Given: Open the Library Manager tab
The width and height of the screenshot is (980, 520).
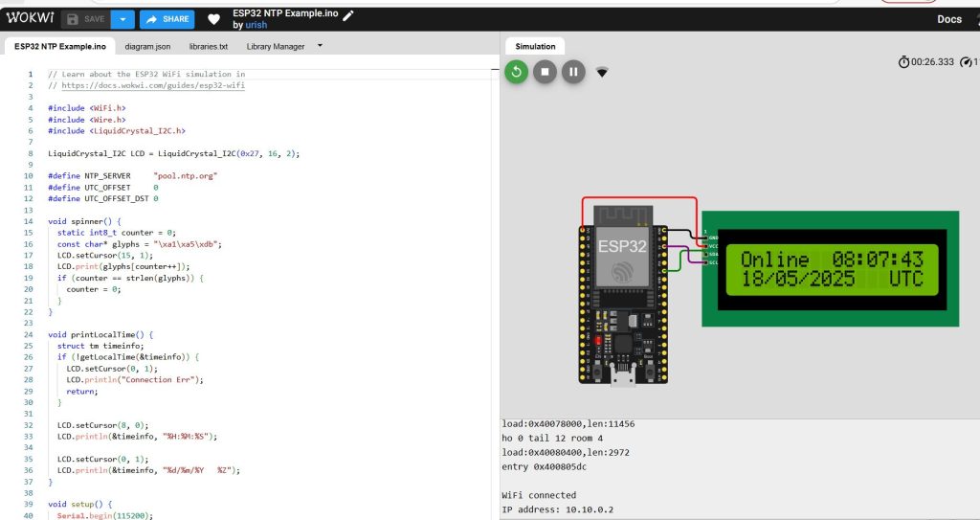Looking at the screenshot, I should (x=276, y=46).
